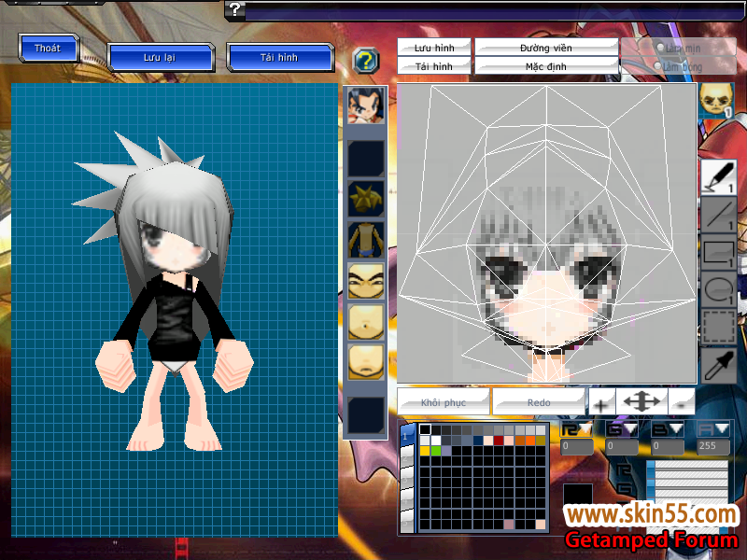Select the belly button torso part
Screen dimensions: 747x560
click(x=366, y=322)
